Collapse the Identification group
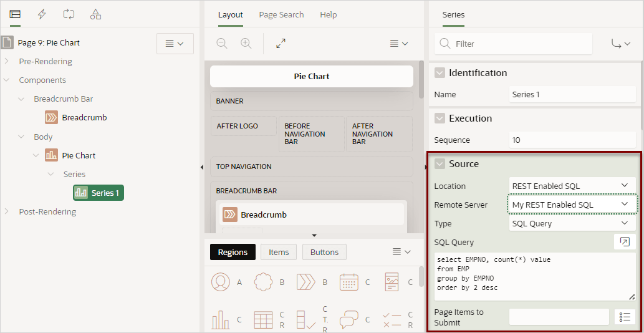The width and height of the screenshot is (644, 333). click(440, 73)
